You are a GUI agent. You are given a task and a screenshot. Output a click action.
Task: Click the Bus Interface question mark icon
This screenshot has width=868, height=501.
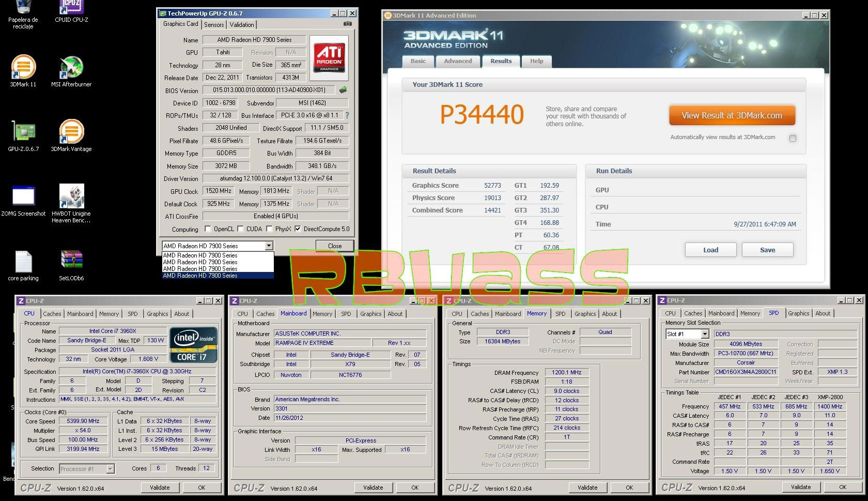[347, 115]
